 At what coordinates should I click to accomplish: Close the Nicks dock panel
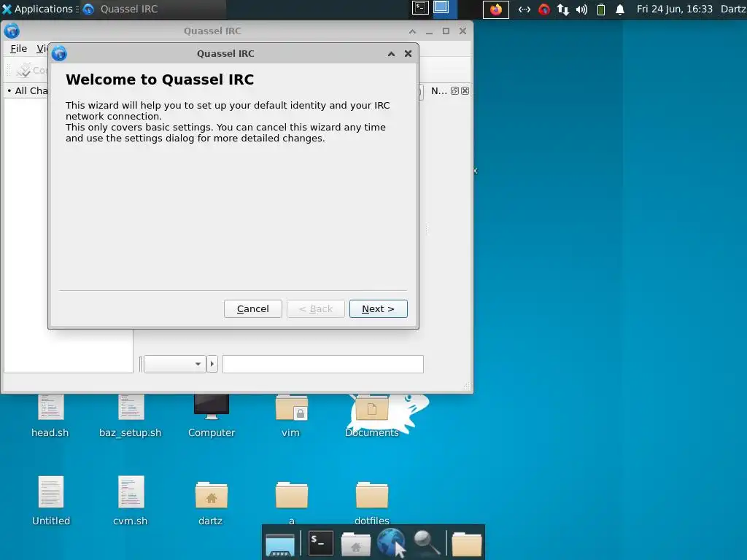(x=465, y=90)
